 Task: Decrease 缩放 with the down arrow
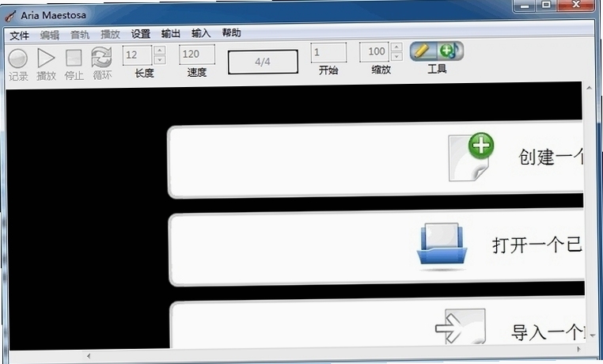point(396,56)
